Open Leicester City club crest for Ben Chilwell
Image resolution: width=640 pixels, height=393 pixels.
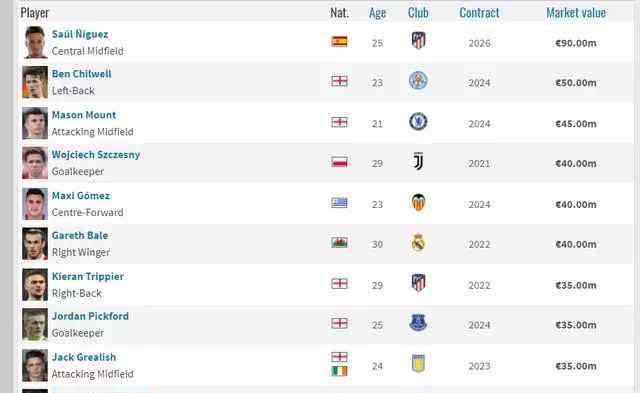tap(418, 80)
